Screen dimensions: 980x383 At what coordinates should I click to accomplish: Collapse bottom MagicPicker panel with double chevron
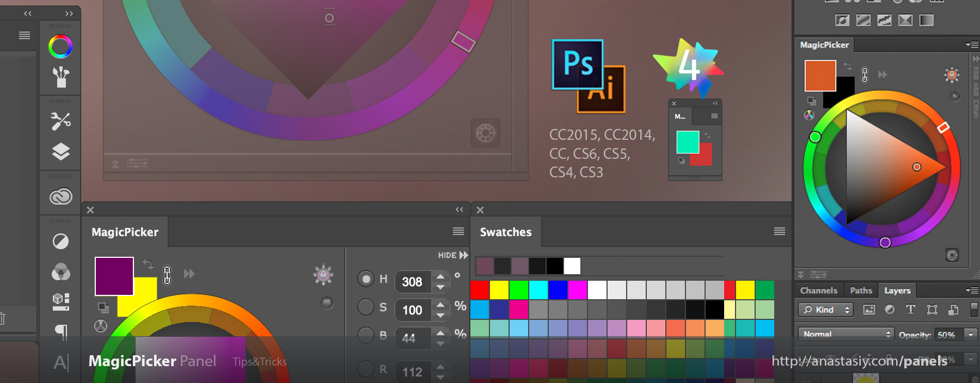[x=460, y=209]
